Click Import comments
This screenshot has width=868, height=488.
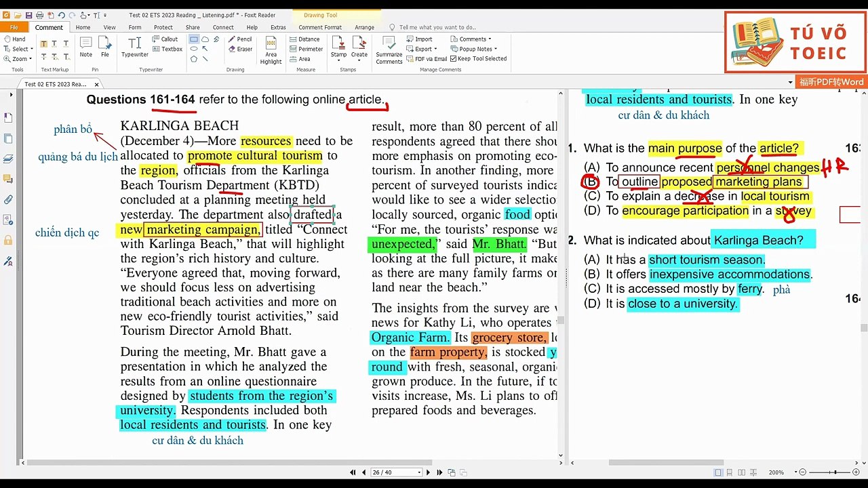pyautogui.click(x=419, y=39)
